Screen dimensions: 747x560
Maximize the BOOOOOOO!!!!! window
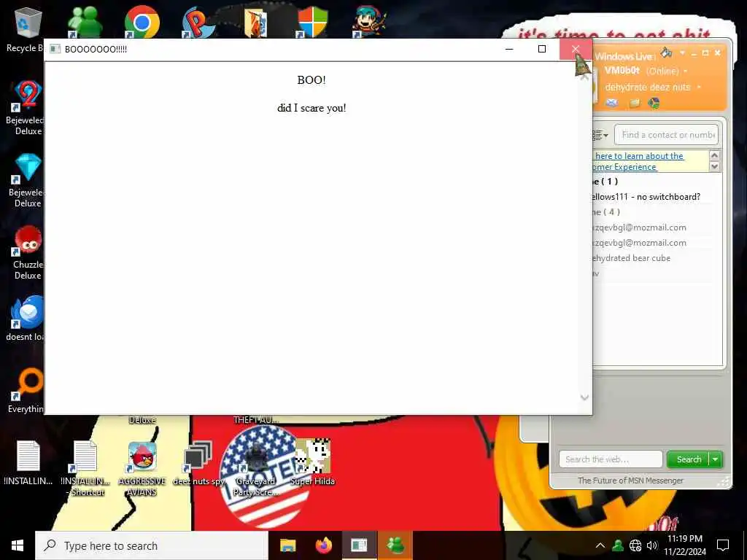click(542, 49)
